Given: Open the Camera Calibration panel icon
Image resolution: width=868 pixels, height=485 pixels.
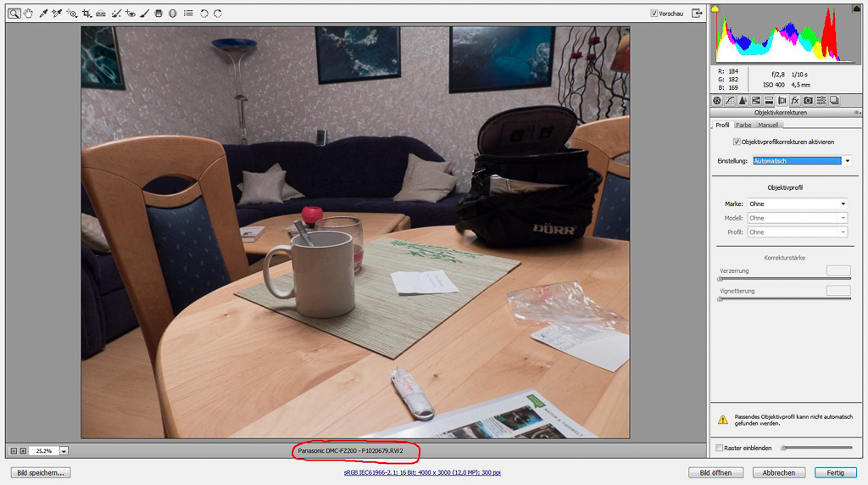Looking at the screenshot, I should pyautogui.click(x=808, y=100).
